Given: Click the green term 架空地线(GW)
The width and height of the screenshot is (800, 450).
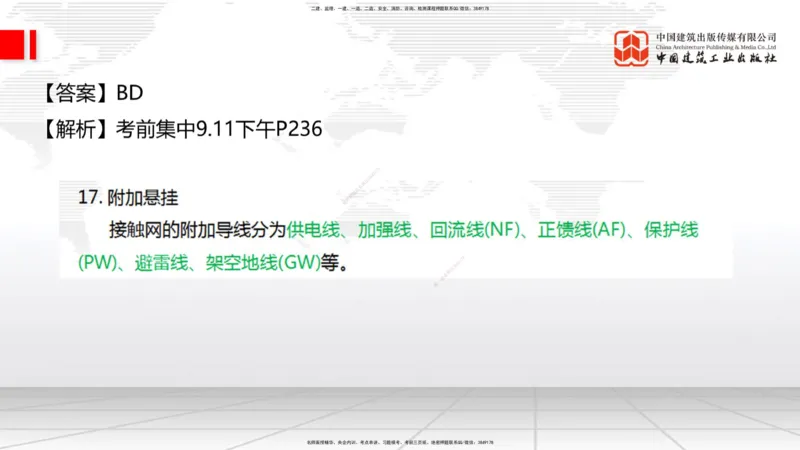Looking at the screenshot, I should click(263, 263).
